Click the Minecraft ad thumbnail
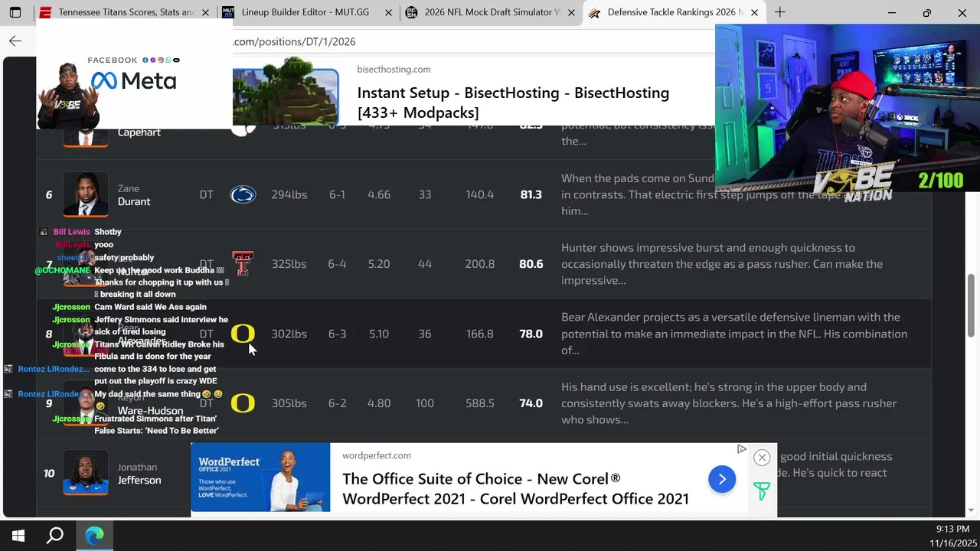This screenshot has height=551, width=980. coord(286,92)
